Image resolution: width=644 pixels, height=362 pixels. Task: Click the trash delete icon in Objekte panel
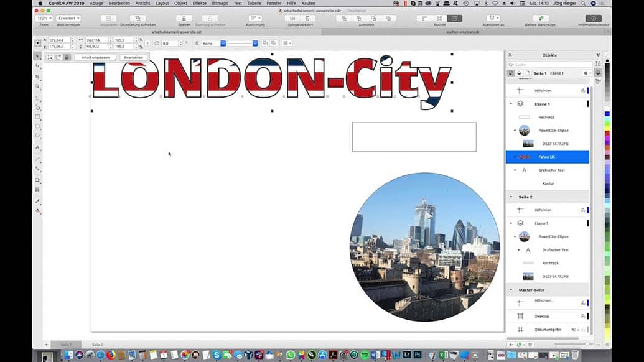(x=530, y=345)
